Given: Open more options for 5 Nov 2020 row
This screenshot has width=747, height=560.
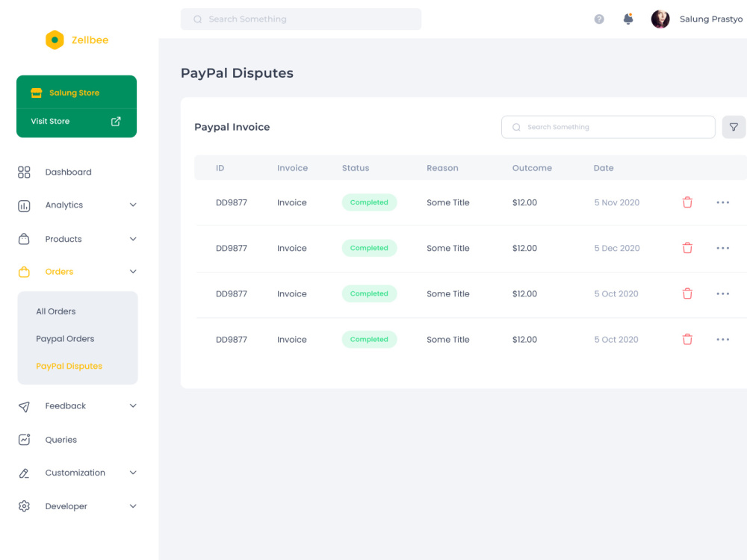Looking at the screenshot, I should [722, 202].
